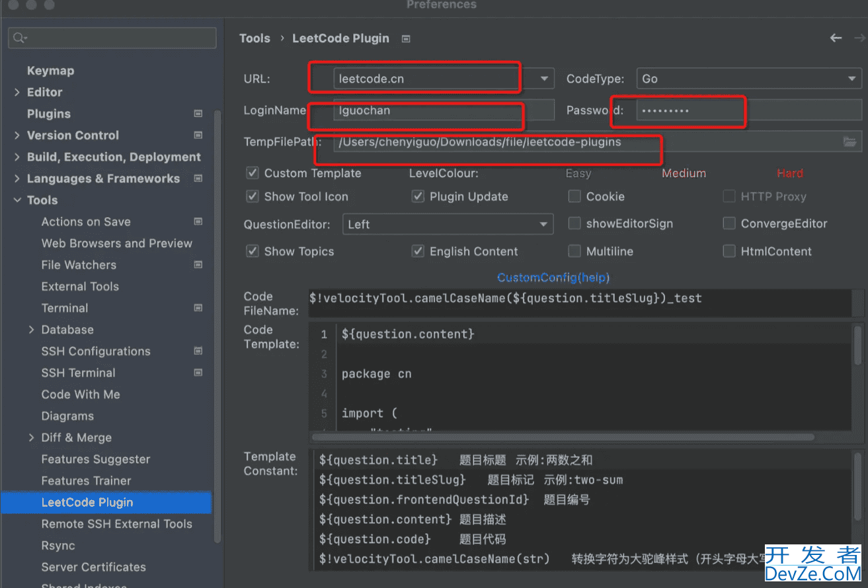
Task: Pick the Easy level colour swatch
Action: [578, 173]
